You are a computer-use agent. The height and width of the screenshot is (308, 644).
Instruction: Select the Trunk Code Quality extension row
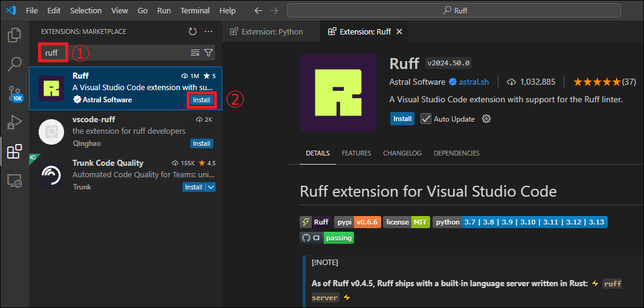coord(126,175)
